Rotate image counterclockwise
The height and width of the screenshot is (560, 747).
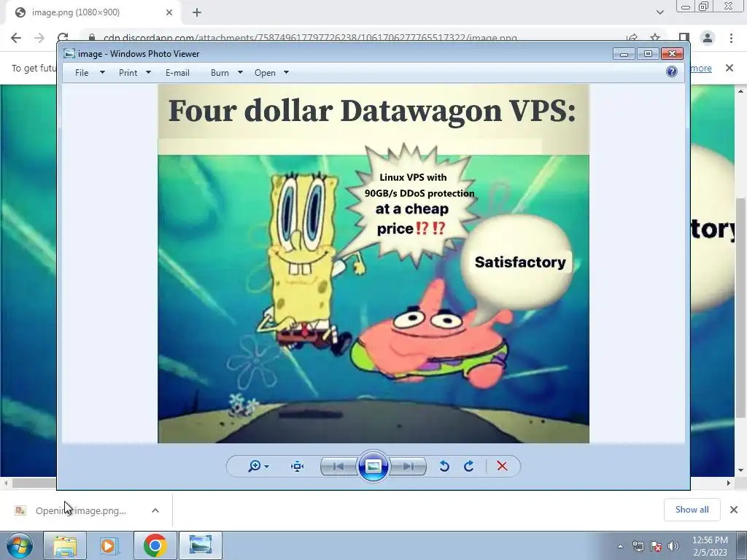444,466
